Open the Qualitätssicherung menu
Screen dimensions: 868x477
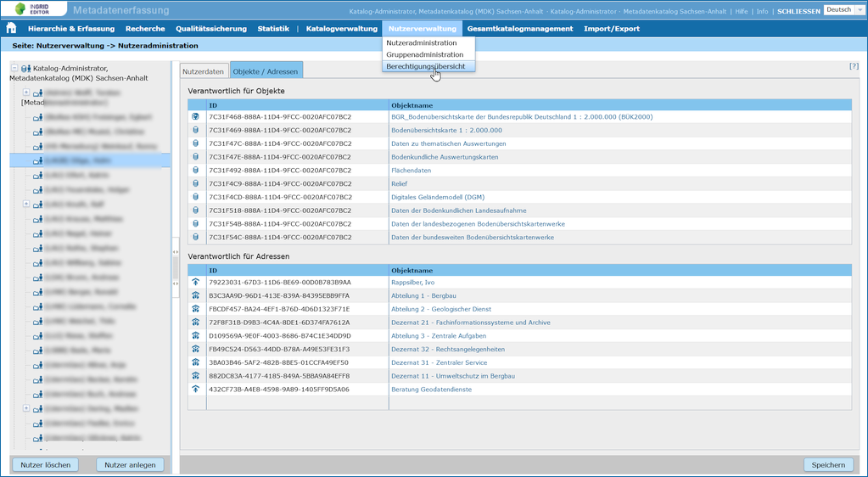[x=211, y=29]
